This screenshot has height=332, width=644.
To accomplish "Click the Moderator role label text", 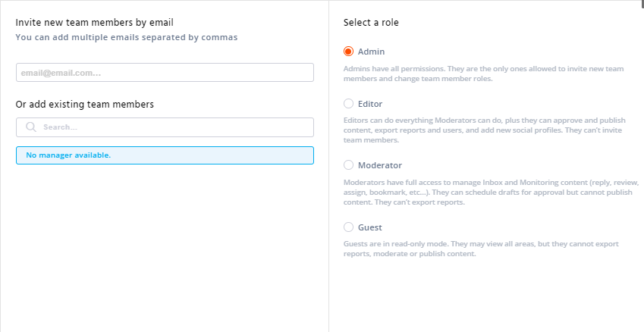I will (x=379, y=164).
